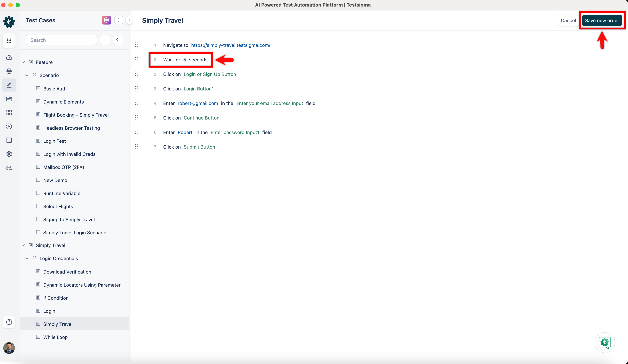Open the run results play-circle icon
This screenshot has height=364, width=628.
(x=9, y=126)
